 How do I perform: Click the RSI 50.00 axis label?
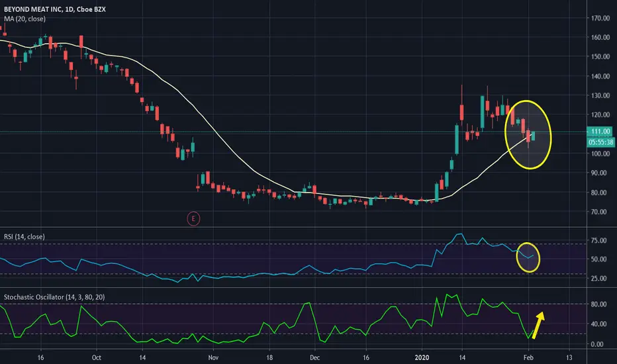pyautogui.click(x=598, y=259)
